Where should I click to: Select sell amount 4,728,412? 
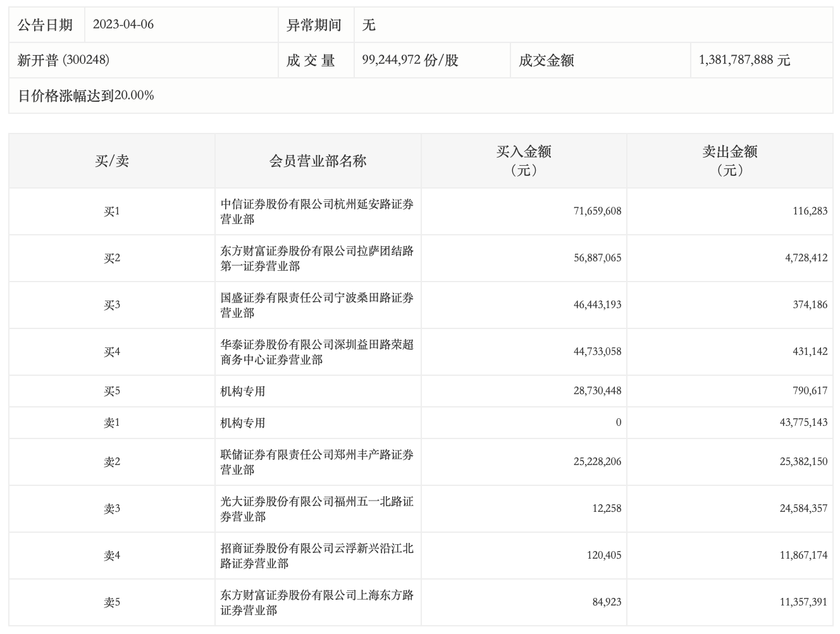[x=806, y=258]
